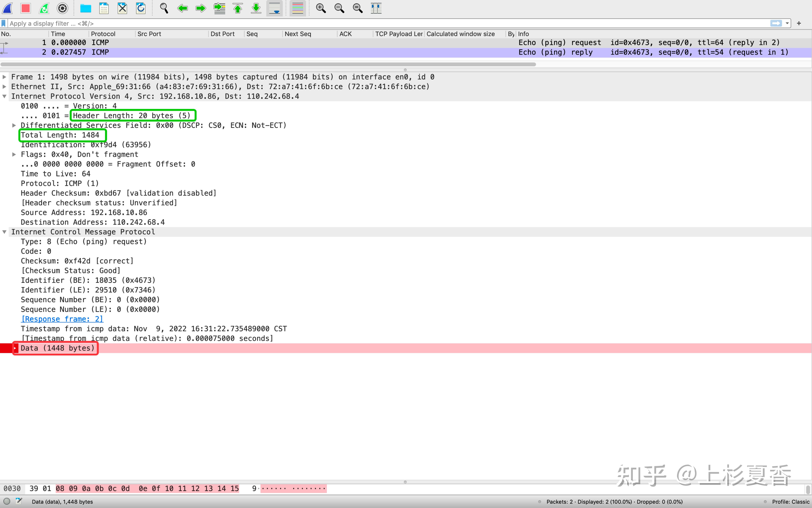Image resolution: width=812 pixels, height=508 pixels.
Task: Expand the Frame 1 tree node
Action: (4, 77)
